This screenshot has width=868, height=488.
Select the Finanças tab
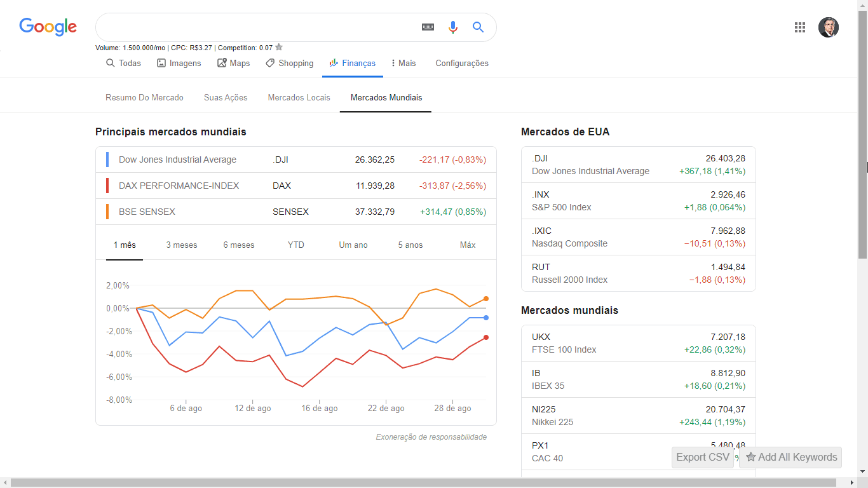pyautogui.click(x=353, y=63)
